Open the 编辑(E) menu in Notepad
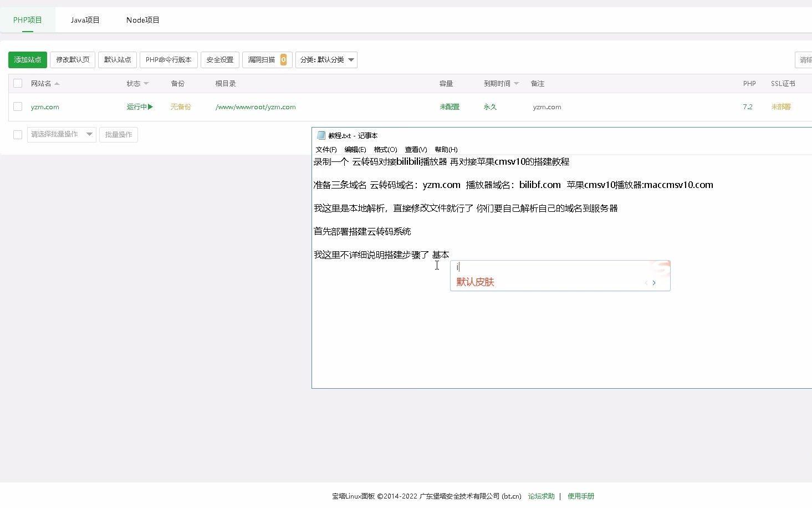The height and width of the screenshot is (508, 812). [355, 150]
